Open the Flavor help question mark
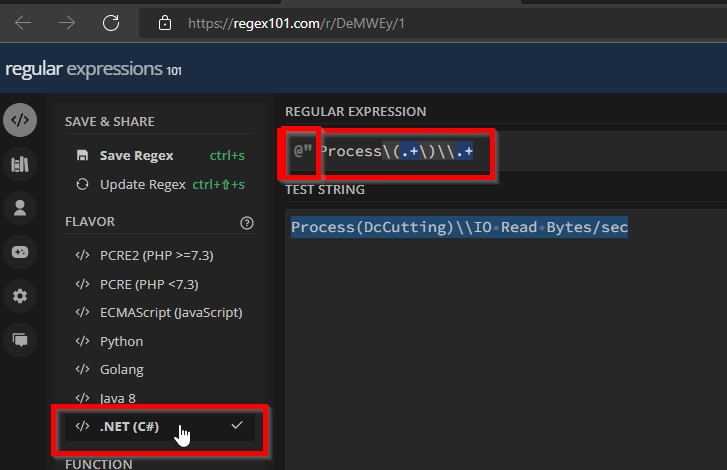Viewport: 727px width, 470px height. tap(247, 223)
